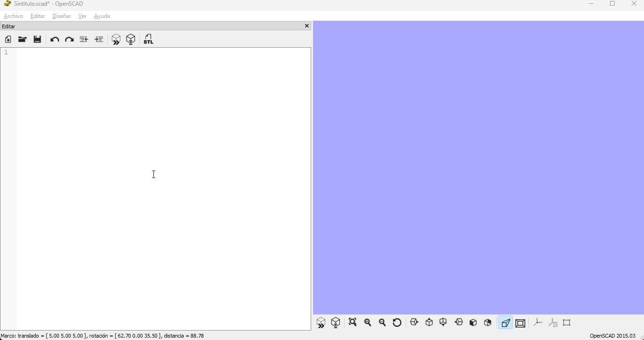The image size is (644, 340).
Task: Reset the 3D view
Action: [397, 323]
